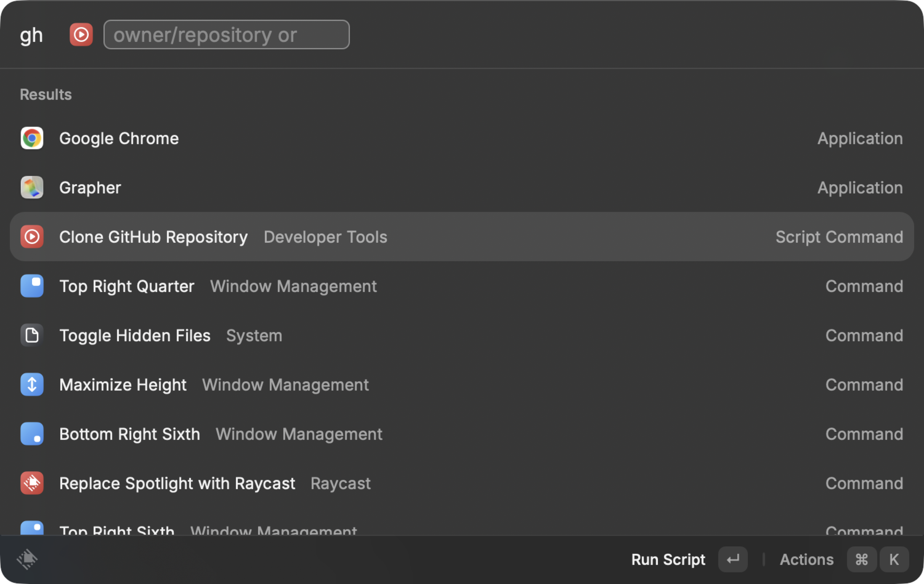Click the K key badge
924x584 pixels.
tap(894, 559)
